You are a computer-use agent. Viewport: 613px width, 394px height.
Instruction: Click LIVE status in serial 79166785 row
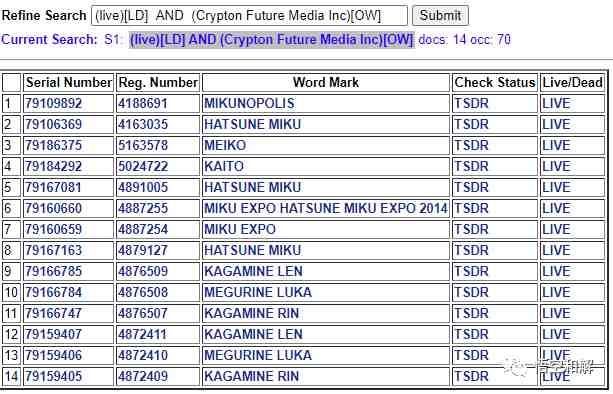(556, 271)
